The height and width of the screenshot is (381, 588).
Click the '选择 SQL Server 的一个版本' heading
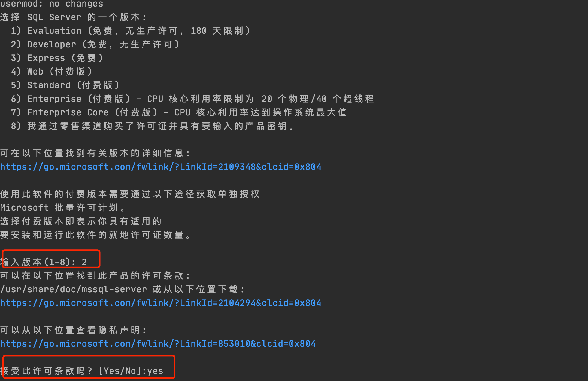tap(73, 17)
